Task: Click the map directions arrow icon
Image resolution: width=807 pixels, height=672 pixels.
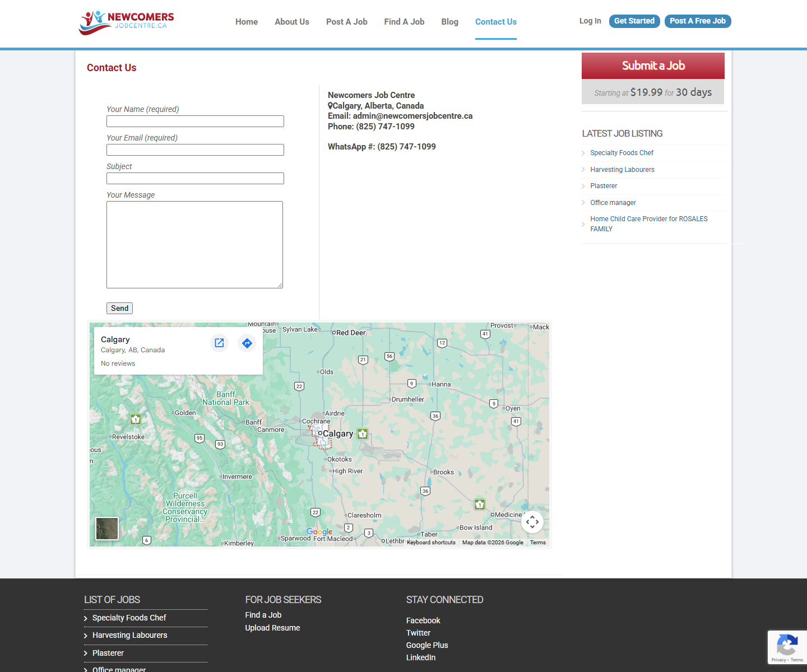Action: 247,343
